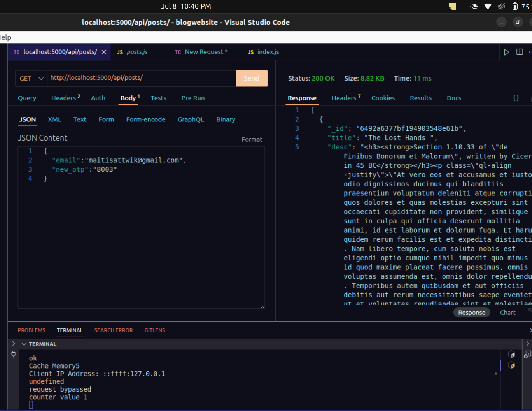This screenshot has width=532, height=411.
Task: Click the white hexagon terminal instance icon
Action: coord(512,355)
